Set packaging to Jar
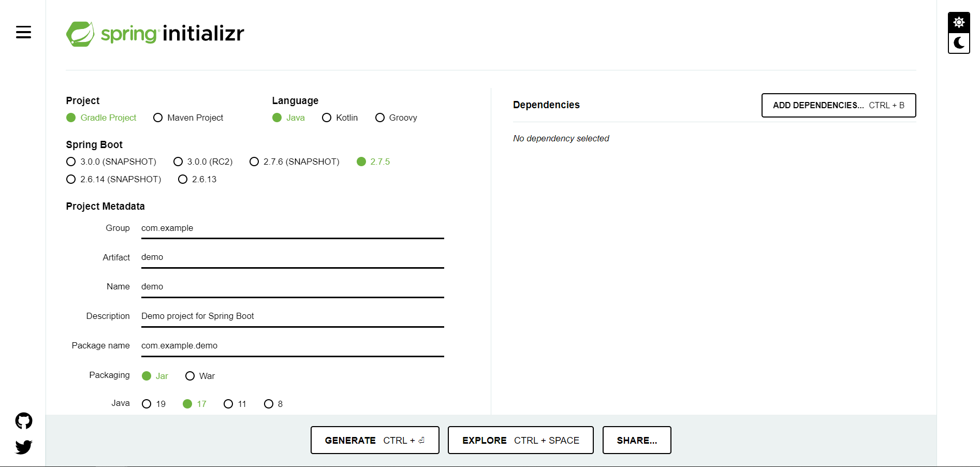 click(155, 376)
